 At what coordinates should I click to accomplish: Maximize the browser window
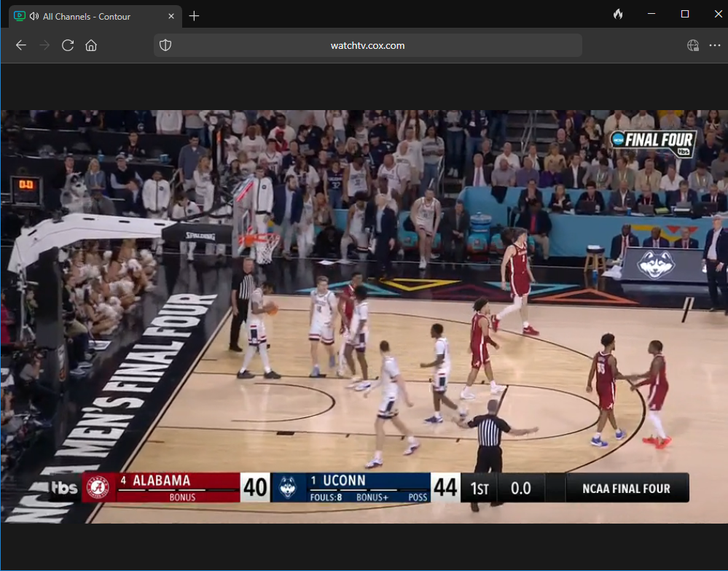point(685,14)
